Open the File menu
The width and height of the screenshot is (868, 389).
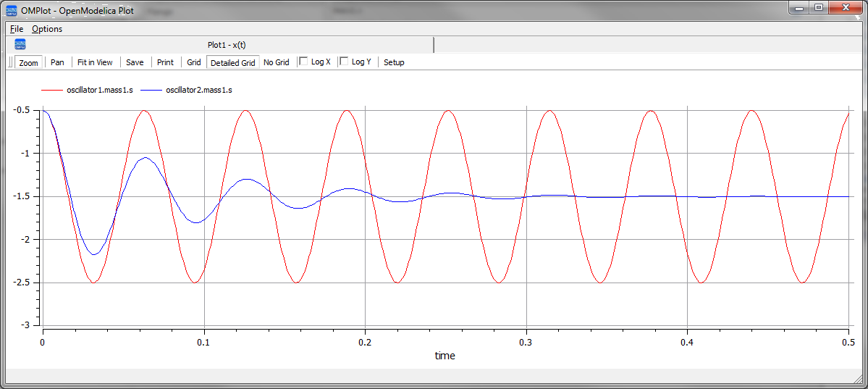(x=17, y=29)
